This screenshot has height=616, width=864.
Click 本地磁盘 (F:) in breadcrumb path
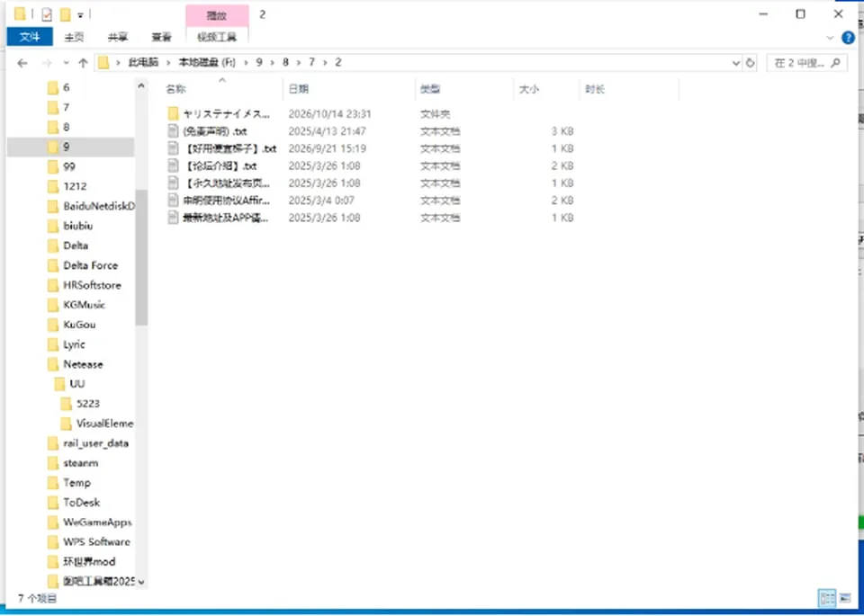207,63
